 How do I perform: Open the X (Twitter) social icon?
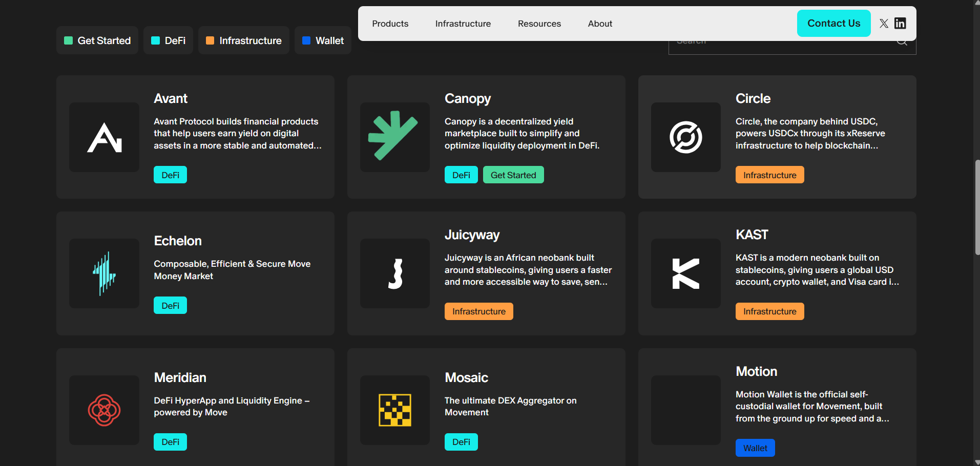tap(884, 24)
